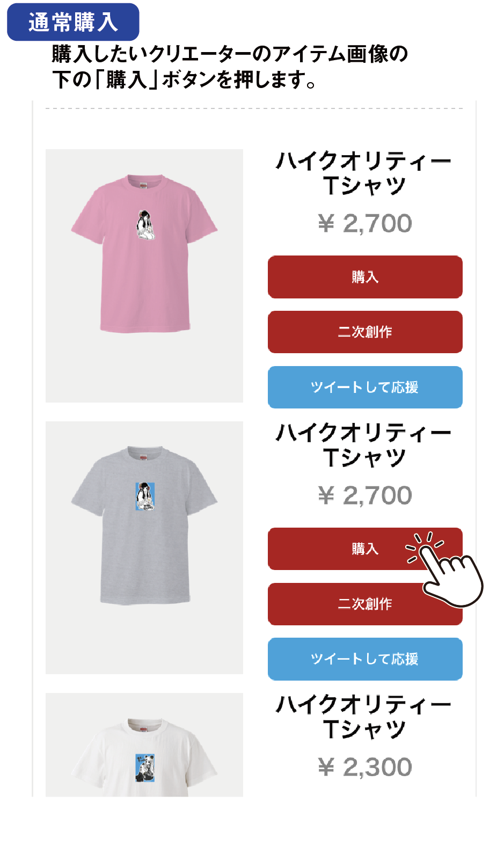Click the ¥2,700 price of pink shirt
The height and width of the screenshot is (847, 504).
(x=365, y=223)
